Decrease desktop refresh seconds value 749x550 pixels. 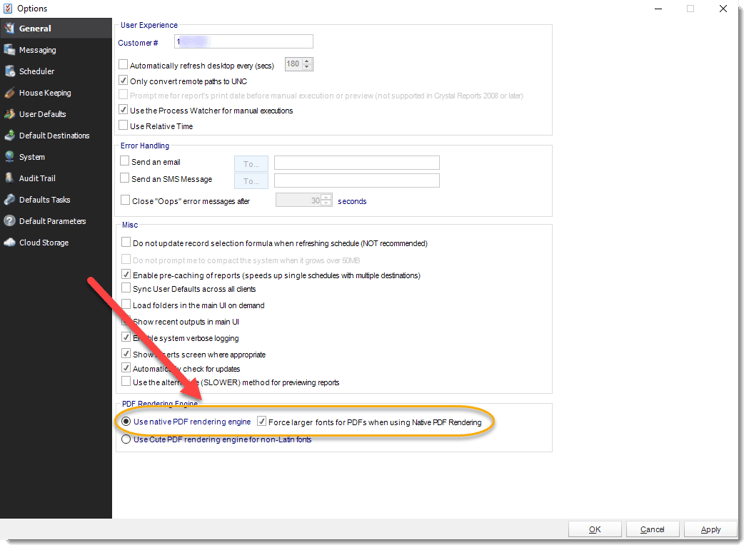(x=307, y=67)
